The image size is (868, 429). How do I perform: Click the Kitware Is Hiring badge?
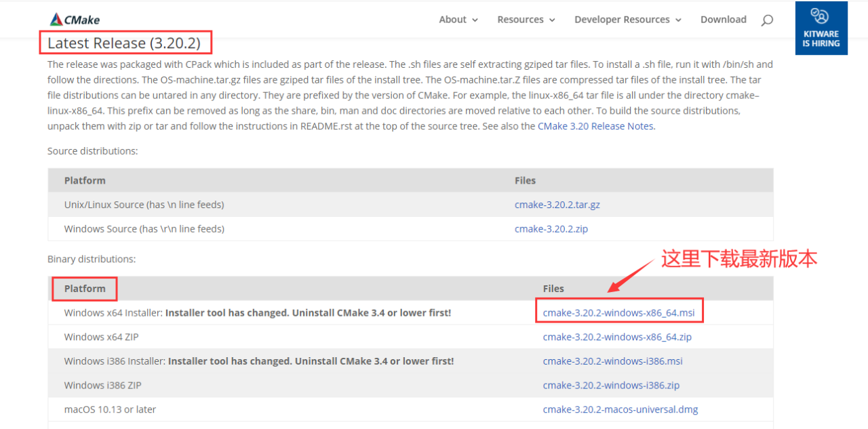(x=821, y=28)
